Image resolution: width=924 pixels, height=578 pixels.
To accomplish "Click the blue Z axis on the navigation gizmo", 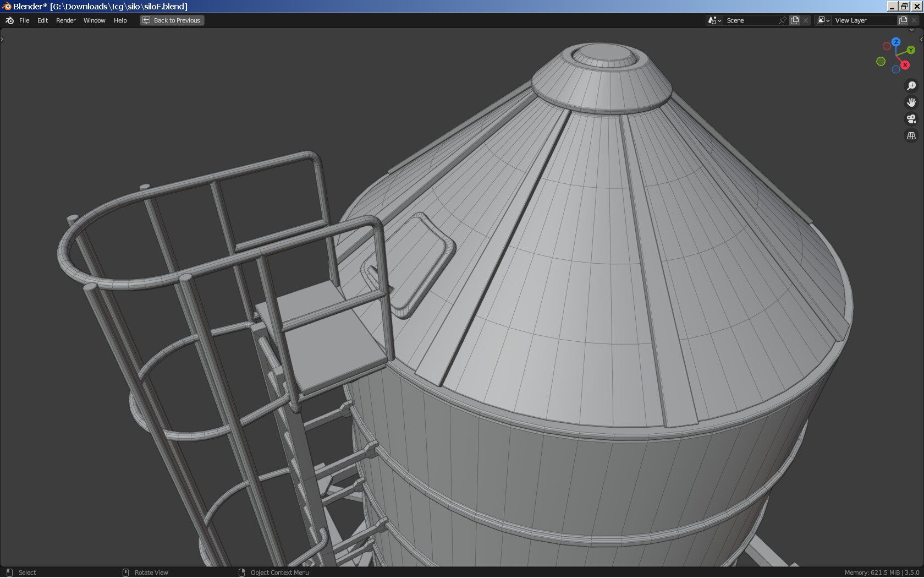I will point(897,42).
